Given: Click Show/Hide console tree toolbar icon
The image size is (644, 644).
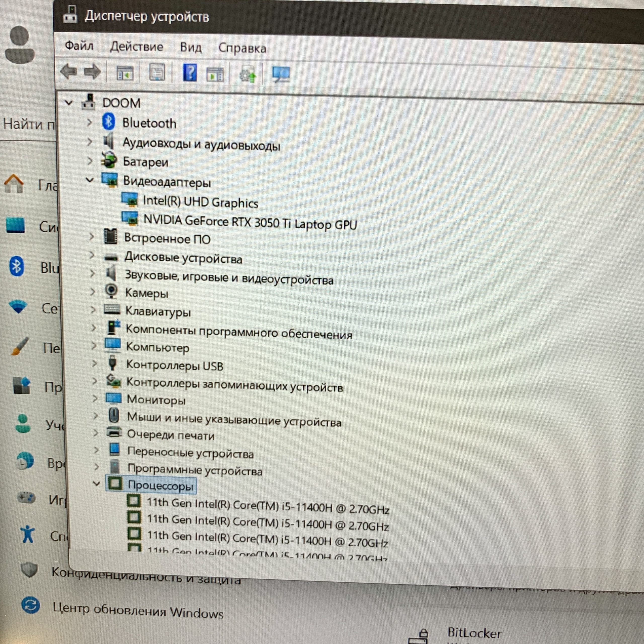Looking at the screenshot, I should (x=125, y=72).
